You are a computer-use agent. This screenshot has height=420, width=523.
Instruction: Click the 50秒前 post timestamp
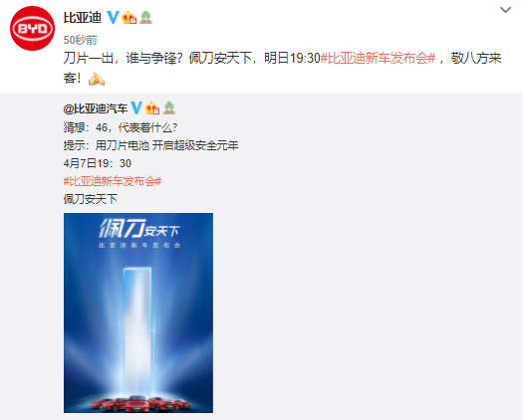click(80, 40)
